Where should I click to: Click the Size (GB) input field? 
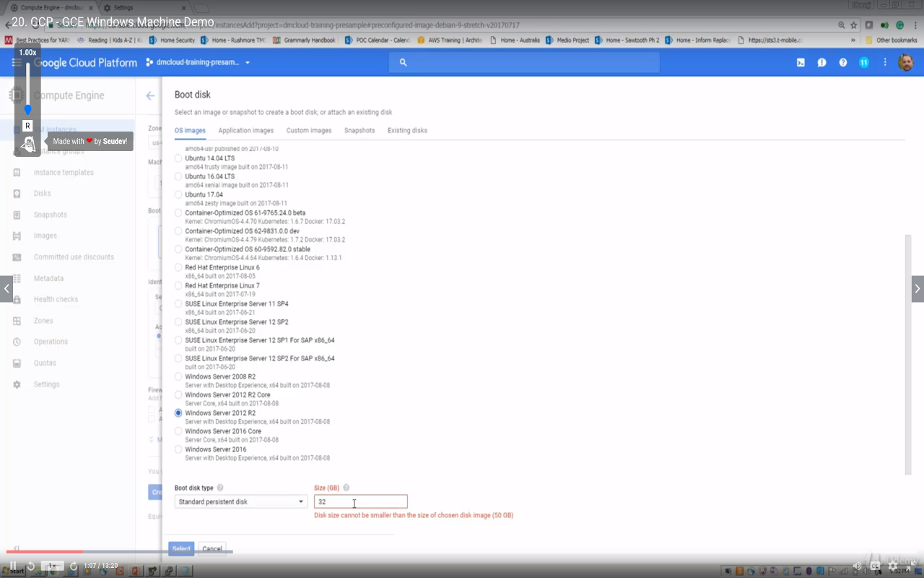[361, 501]
